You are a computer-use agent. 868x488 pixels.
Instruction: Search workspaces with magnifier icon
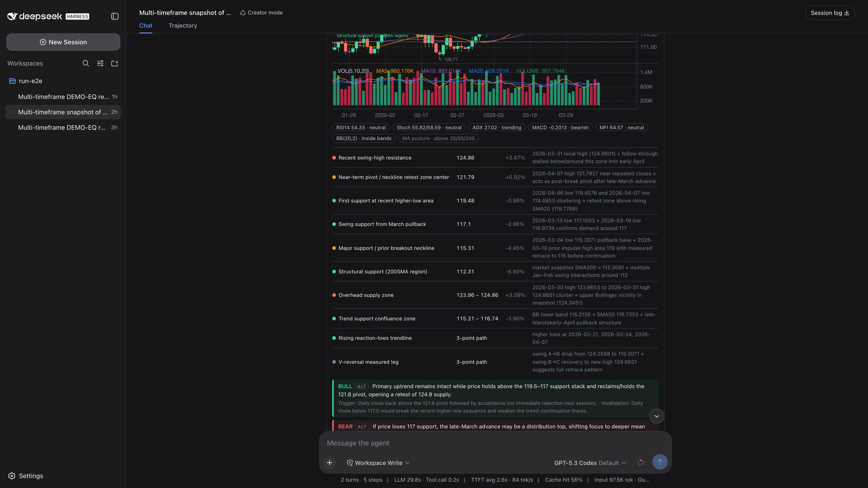coord(86,63)
